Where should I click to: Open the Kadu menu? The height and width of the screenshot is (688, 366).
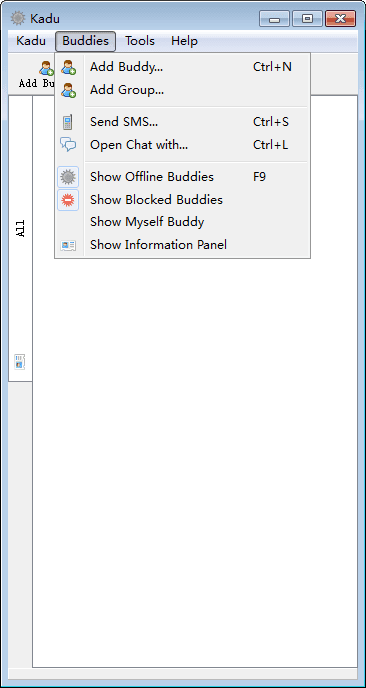[x=31, y=41]
